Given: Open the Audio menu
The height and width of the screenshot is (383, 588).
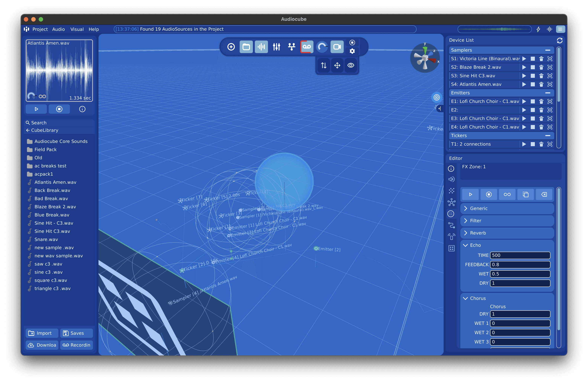Looking at the screenshot, I should point(59,29).
